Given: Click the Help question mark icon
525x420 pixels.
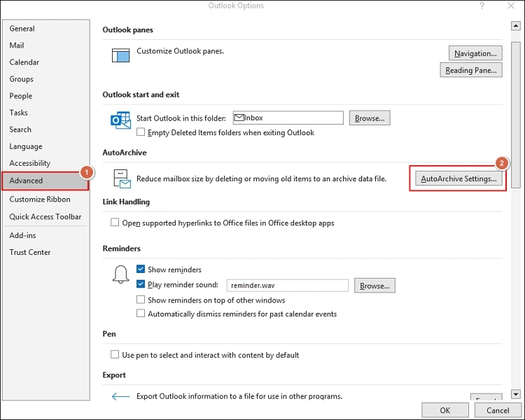Looking at the screenshot, I should point(482,6).
